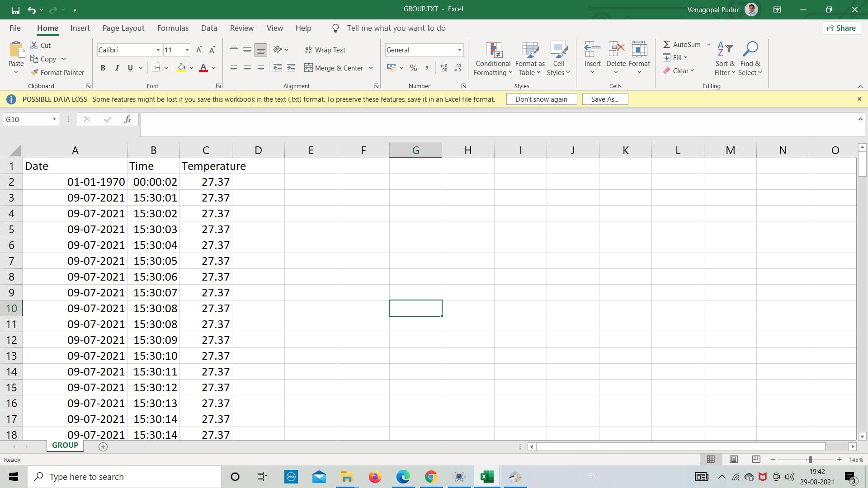This screenshot has height=488, width=868.
Task: Click the Save As... button
Action: (x=605, y=99)
